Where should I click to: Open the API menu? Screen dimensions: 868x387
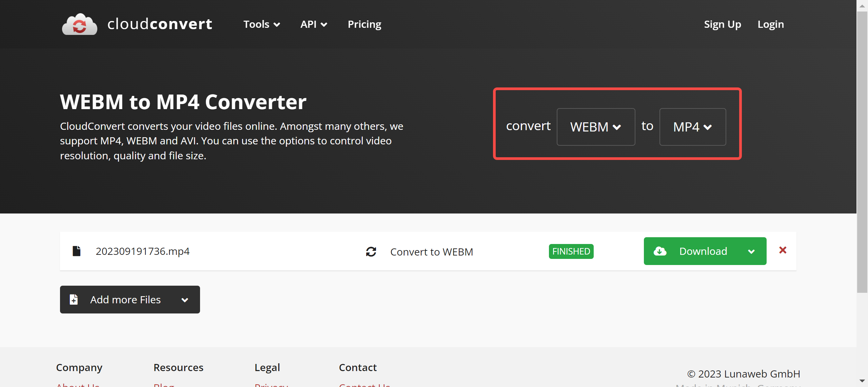pos(314,24)
